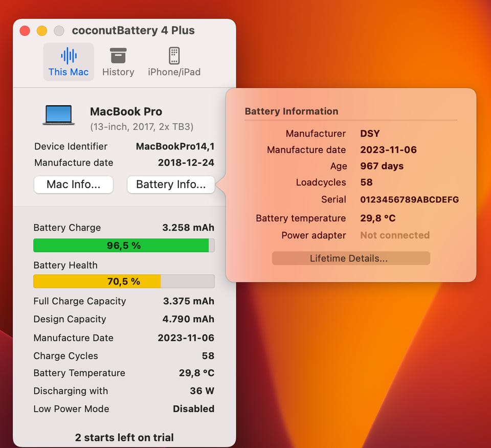Click the yellow Battery Health 70,5 % bar
Viewport: 491px width, 448px height.
[x=124, y=281]
